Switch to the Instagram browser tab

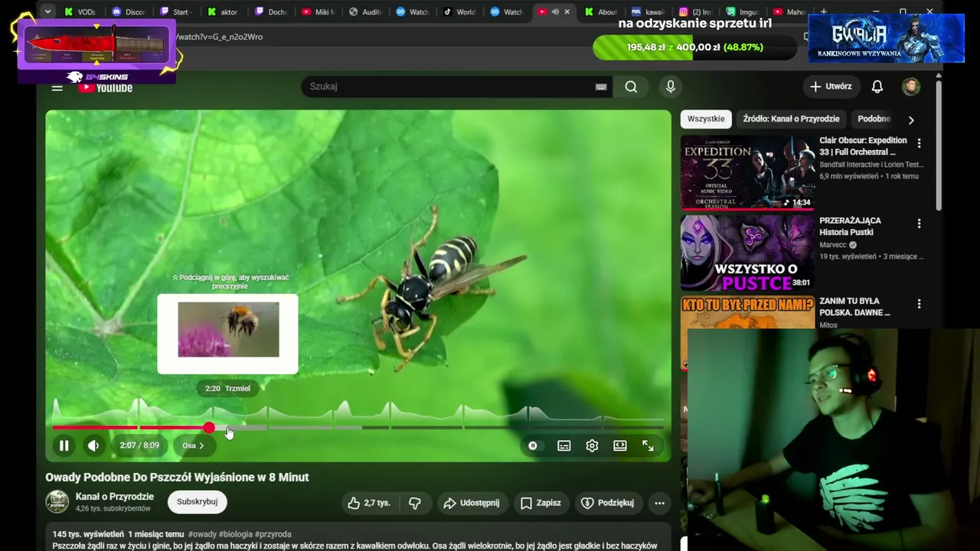(696, 11)
